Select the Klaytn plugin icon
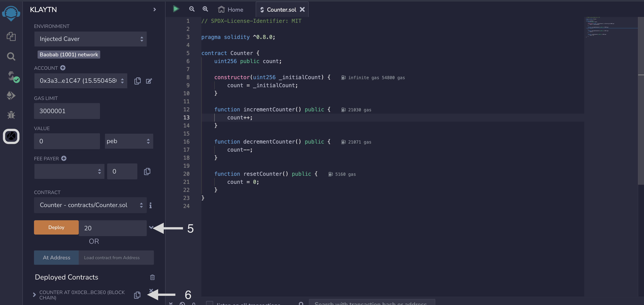The image size is (644, 305). click(x=11, y=136)
